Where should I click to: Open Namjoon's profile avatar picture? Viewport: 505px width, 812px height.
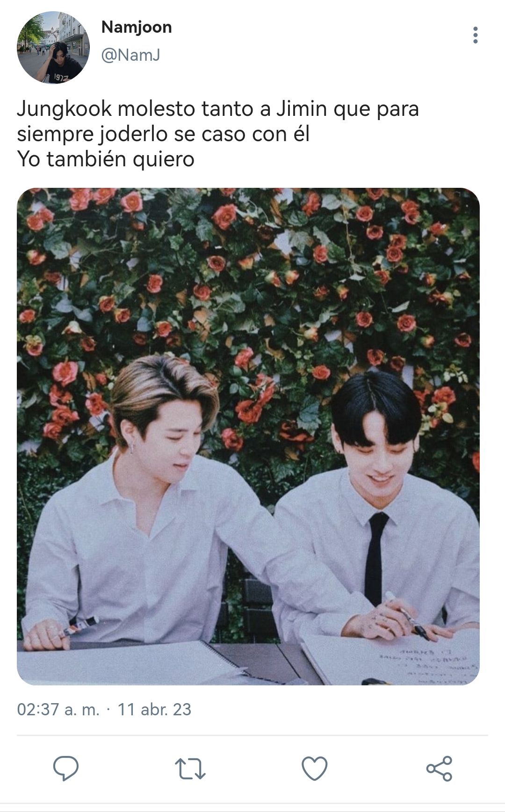(x=53, y=48)
